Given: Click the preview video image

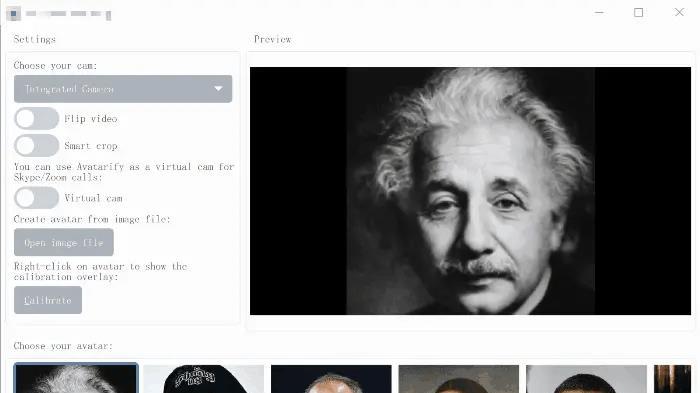Looking at the screenshot, I should (470, 191).
